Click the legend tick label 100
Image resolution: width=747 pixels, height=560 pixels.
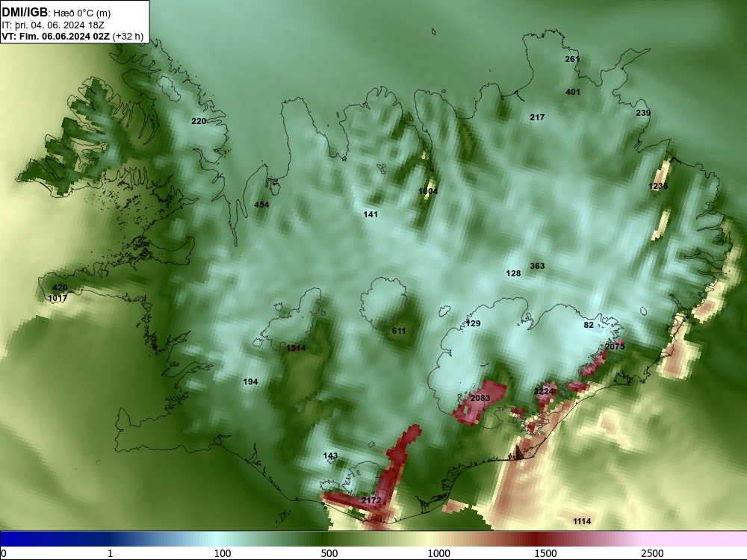click(223, 553)
